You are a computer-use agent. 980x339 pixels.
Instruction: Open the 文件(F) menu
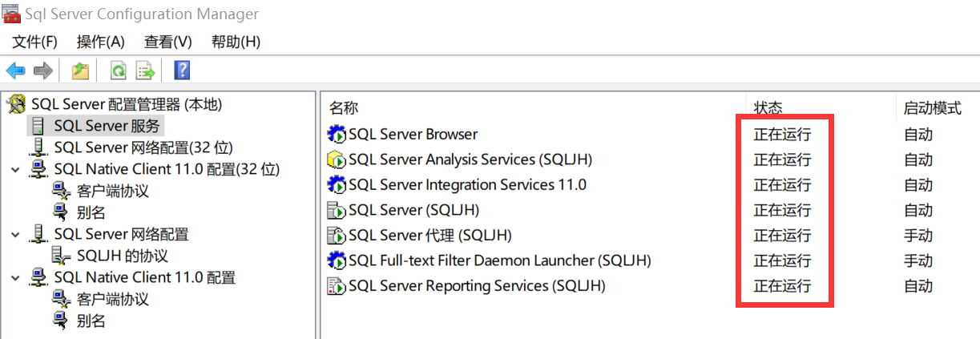coord(34,42)
